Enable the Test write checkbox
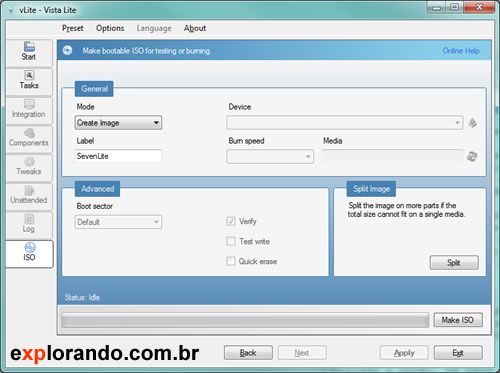 pyautogui.click(x=231, y=241)
